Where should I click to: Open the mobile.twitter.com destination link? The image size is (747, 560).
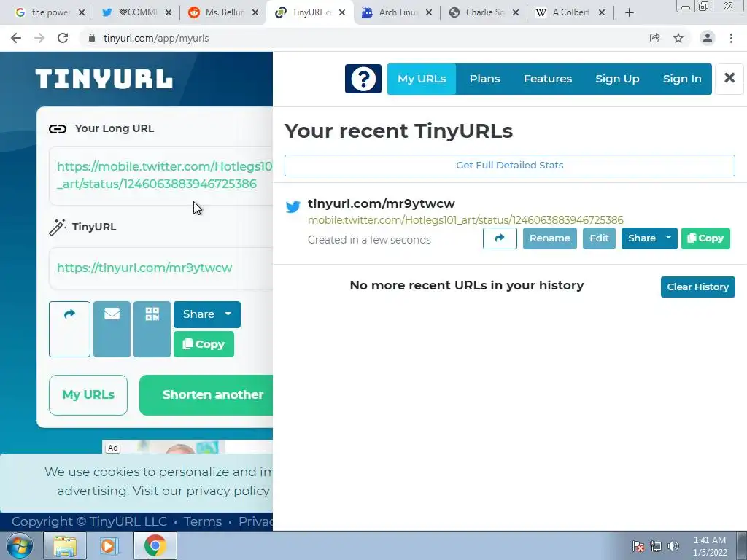point(465,220)
